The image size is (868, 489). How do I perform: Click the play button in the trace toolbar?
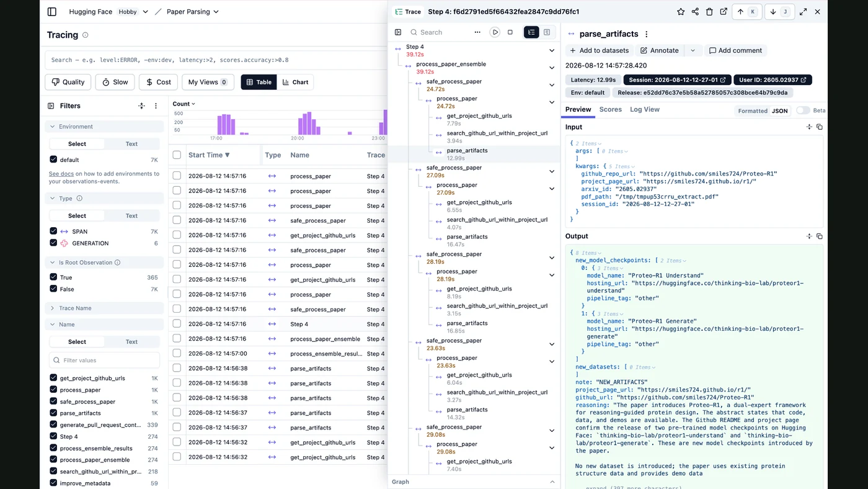(495, 32)
